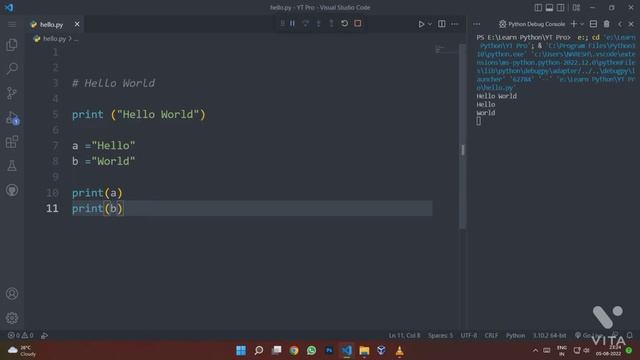Click Ln 11, Col 8 in status bar
Viewport: 640px width, 360px height.
(x=404, y=335)
